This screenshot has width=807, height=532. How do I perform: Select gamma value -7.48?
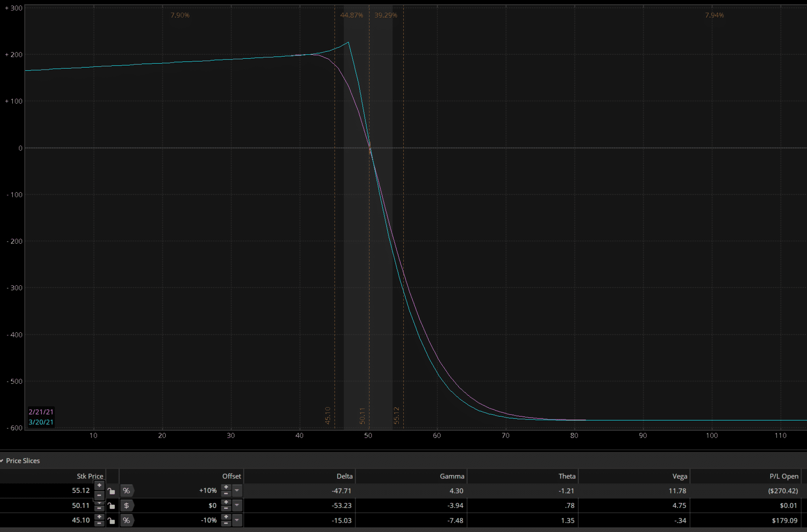coord(455,521)
